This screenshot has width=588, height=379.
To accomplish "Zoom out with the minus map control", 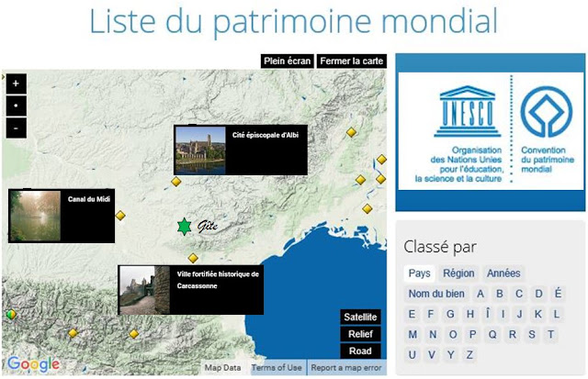I will (17, 128).
